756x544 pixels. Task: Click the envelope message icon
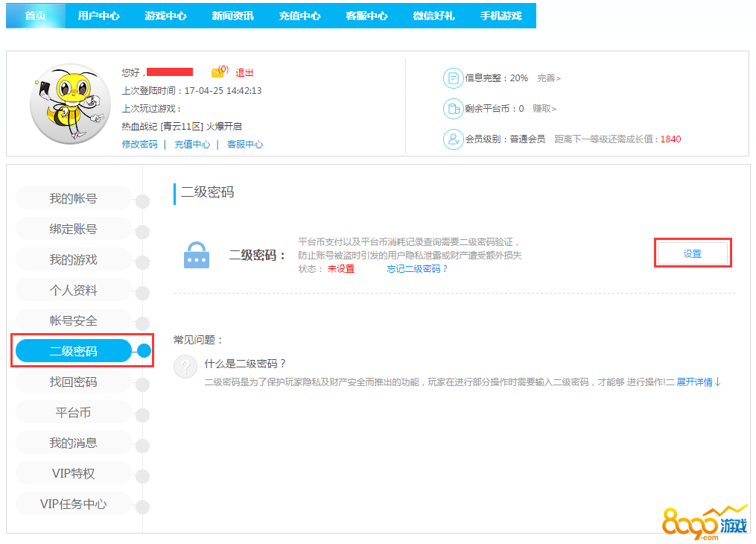[x=217, y=72]
